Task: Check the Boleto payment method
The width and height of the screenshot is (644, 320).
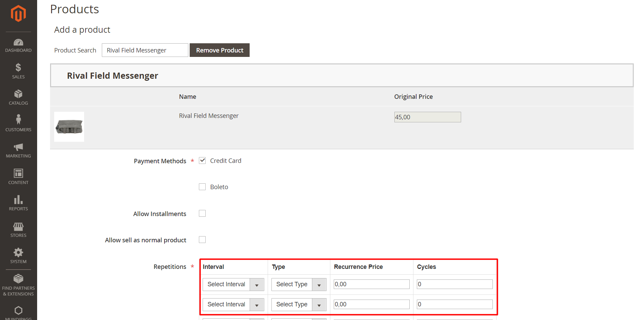Action: [x=202, y=187]
